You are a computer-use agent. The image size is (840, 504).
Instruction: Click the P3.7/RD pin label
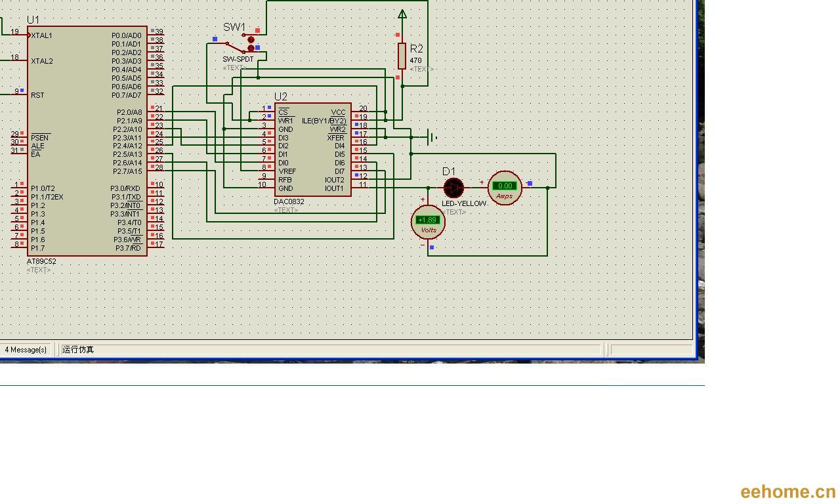129,248
